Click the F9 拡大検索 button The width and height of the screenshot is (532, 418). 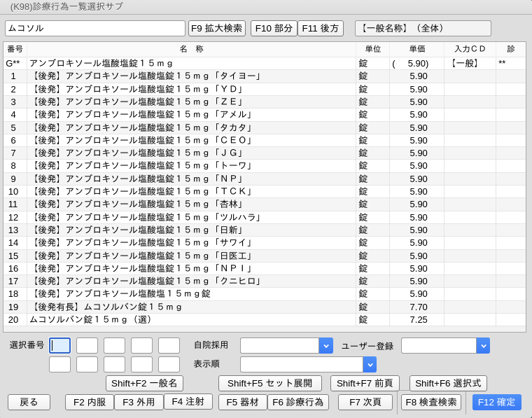tap(217, 29)
